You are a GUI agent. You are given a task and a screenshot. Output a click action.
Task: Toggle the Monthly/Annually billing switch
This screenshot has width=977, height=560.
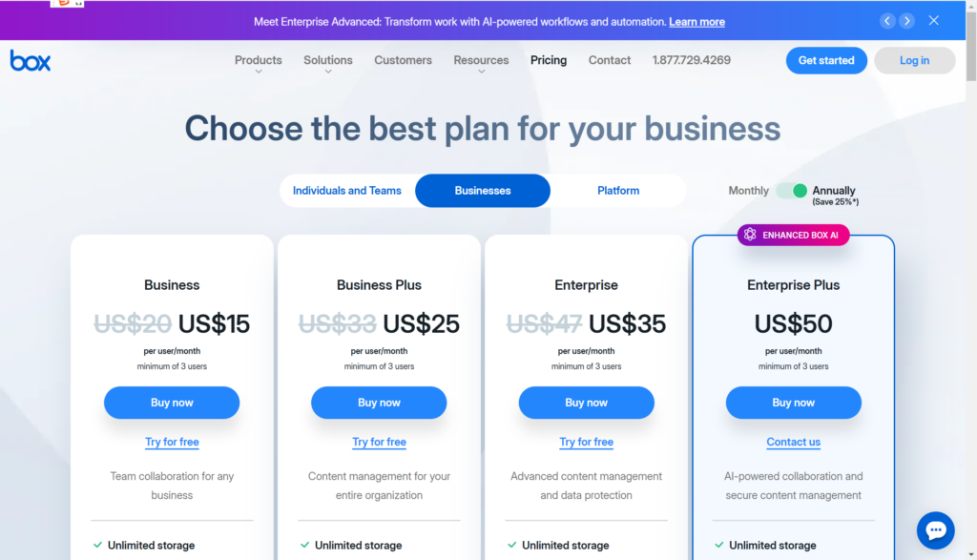coord(791,191)
